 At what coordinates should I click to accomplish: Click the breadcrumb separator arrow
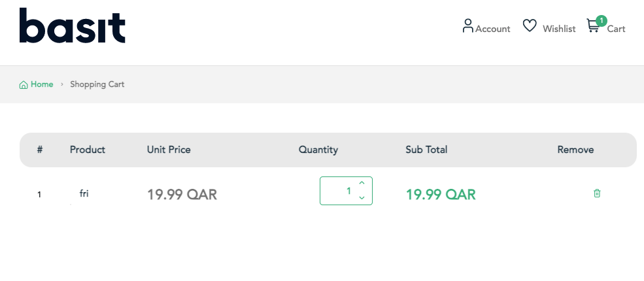(62, 84)
